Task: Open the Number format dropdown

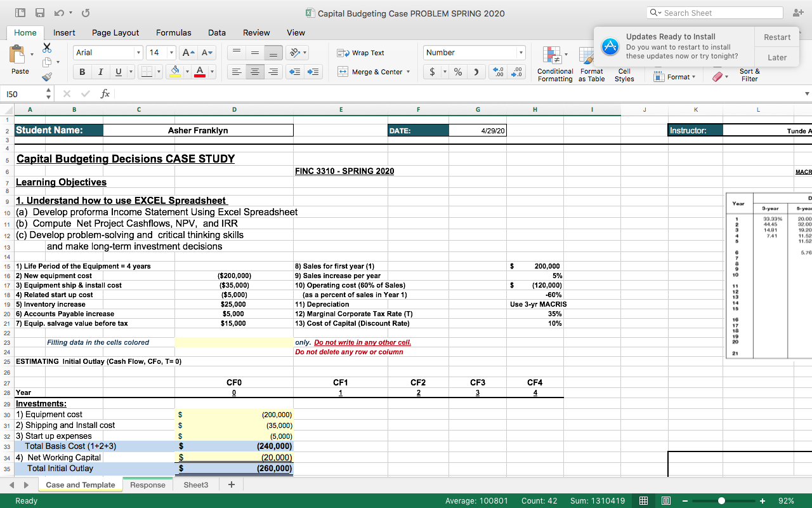Action: click(521, 53)
